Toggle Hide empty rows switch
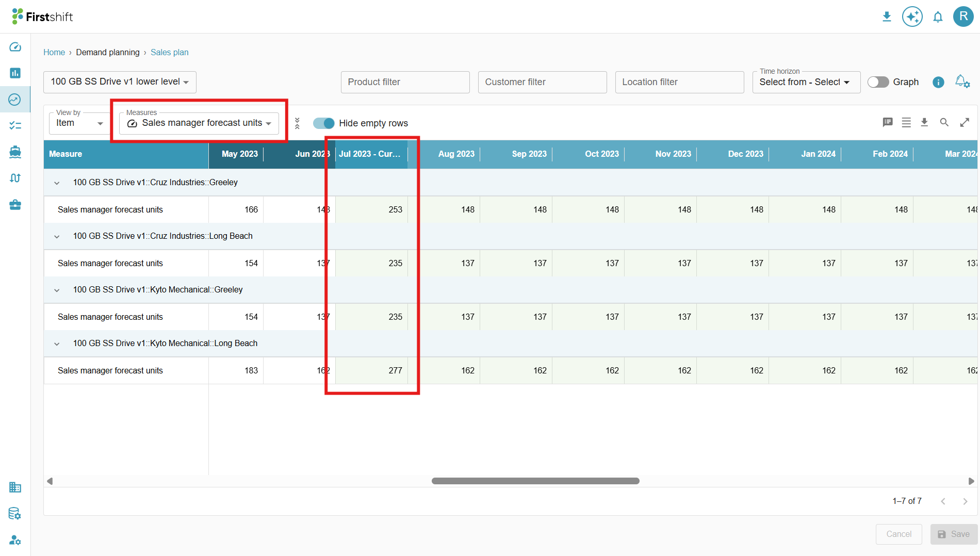The width and height of the screenshot is (980, 556). coord(323,123)
